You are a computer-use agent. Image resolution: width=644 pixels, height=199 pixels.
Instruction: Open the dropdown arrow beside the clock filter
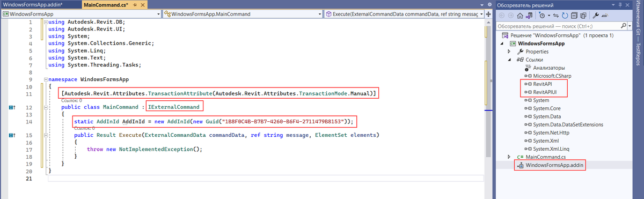click(x=548, y=16)
